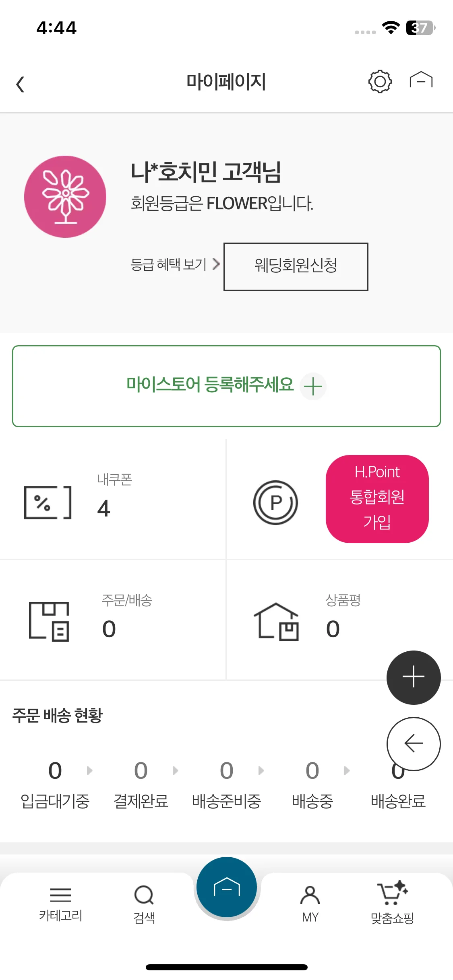The height and width of the screenshot is (980, 453).
Task: Tap the pink flower membership badge
Action: pos(65,197)
